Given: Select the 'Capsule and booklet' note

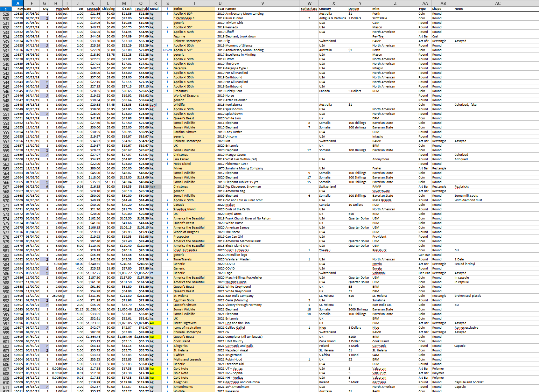Looking at the screenshot, I should pyautogui.click(x=498, y=382).
